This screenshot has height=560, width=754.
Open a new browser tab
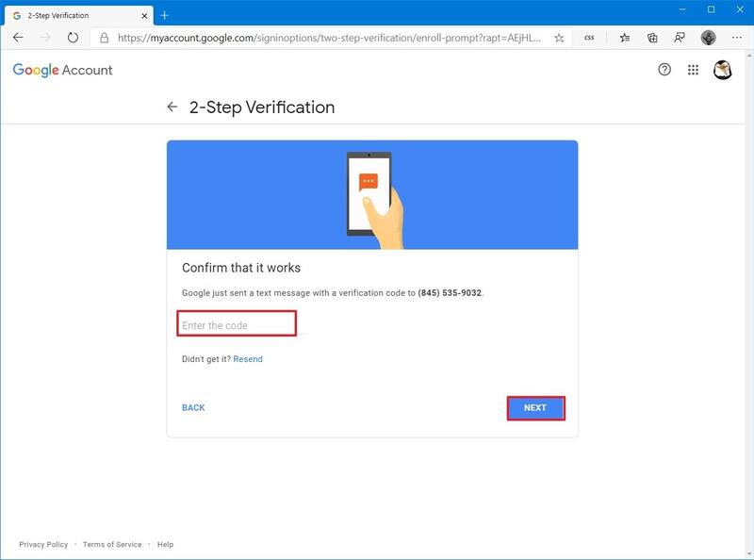pos(165,14)
